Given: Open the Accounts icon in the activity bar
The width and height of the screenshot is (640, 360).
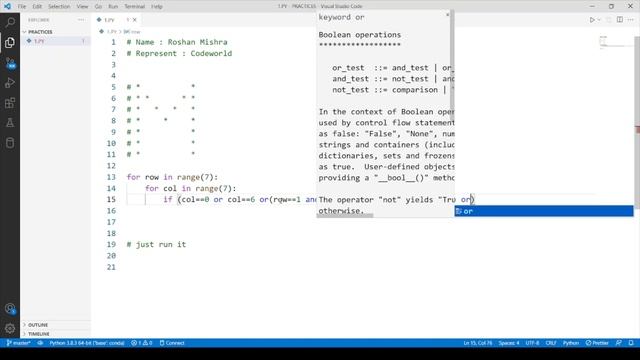Looking at the screenshot, I should [x=10, y=309].
